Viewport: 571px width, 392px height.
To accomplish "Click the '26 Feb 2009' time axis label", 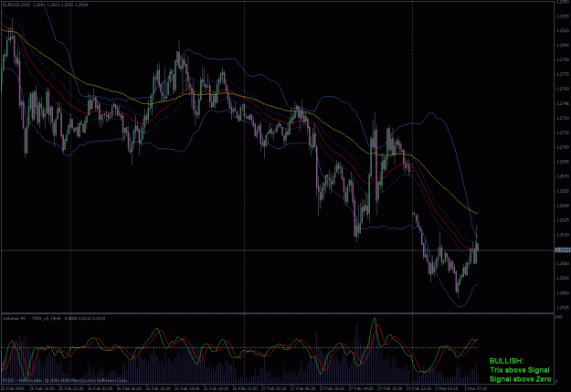I will pos(13,388).
